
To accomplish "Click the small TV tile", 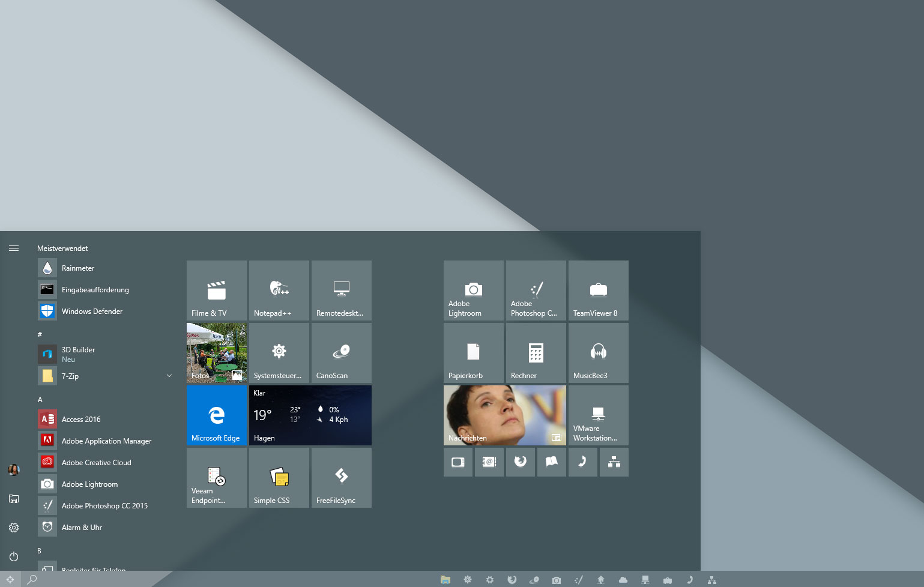I will point(458,462).
